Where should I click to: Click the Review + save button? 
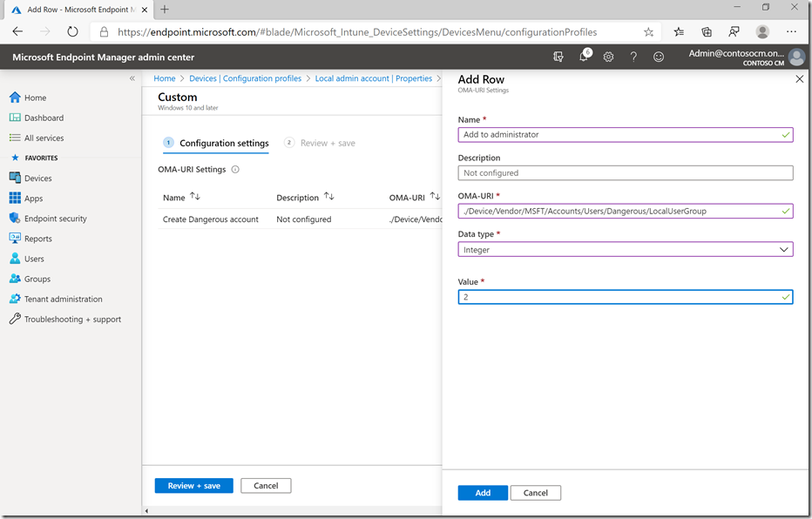tap(193, 486)
